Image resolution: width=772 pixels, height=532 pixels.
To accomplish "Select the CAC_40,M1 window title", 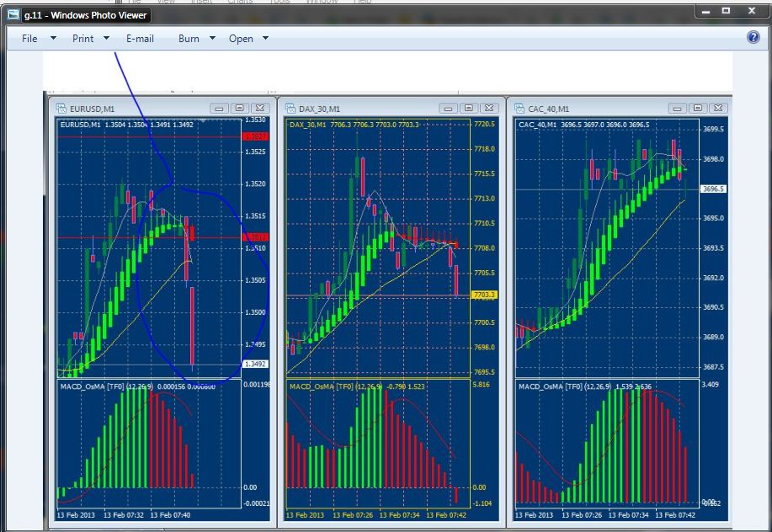I will pos(548,109).
